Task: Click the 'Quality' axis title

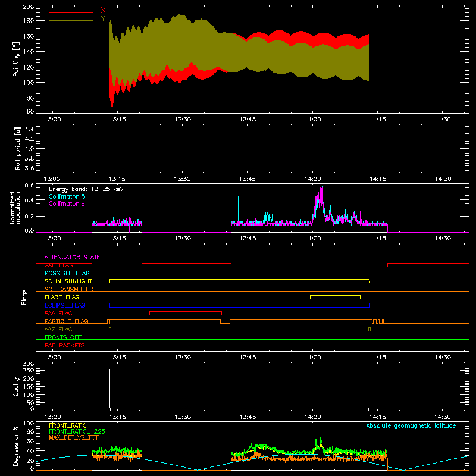Action: tap(16, 387)
